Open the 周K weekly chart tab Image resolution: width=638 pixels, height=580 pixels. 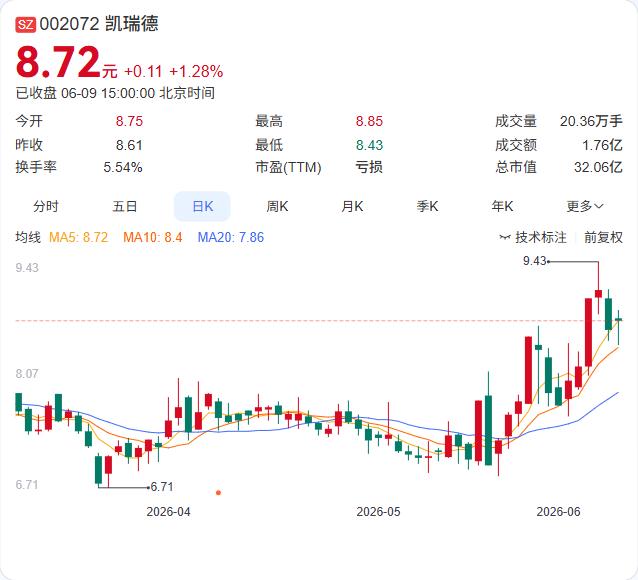pyautogui.click(x=277, y=206)
